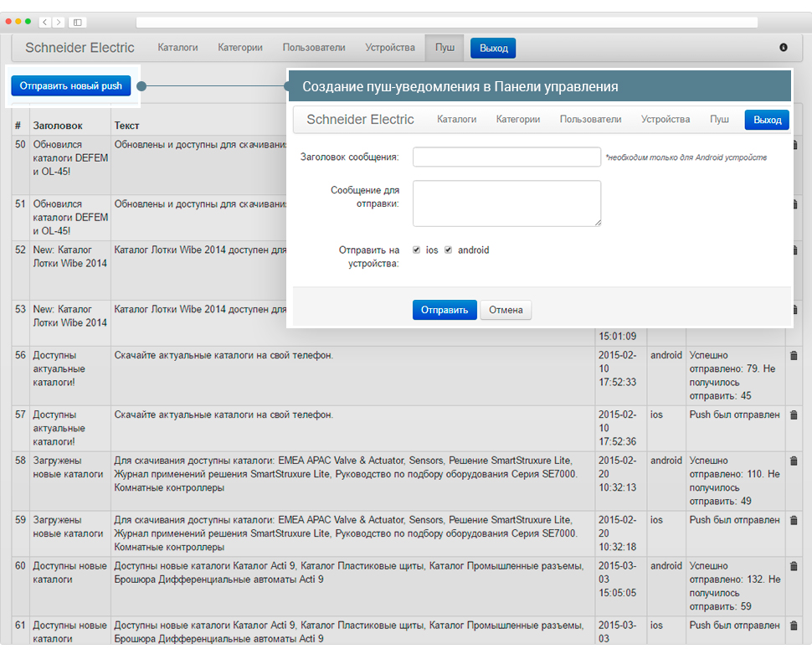Image resolution: width=812 pixels, height=654 pixels.
Task: Delete push notification row 57
Action: (794, 415)
